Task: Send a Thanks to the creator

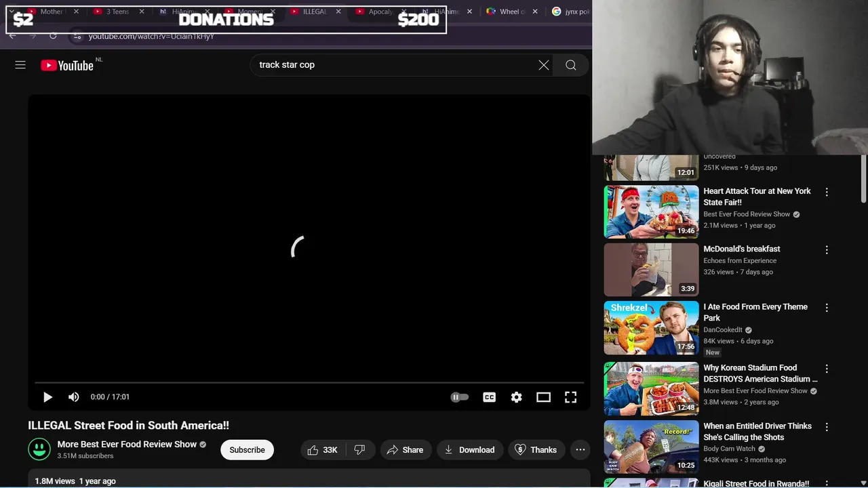Action: click(536, 450)
